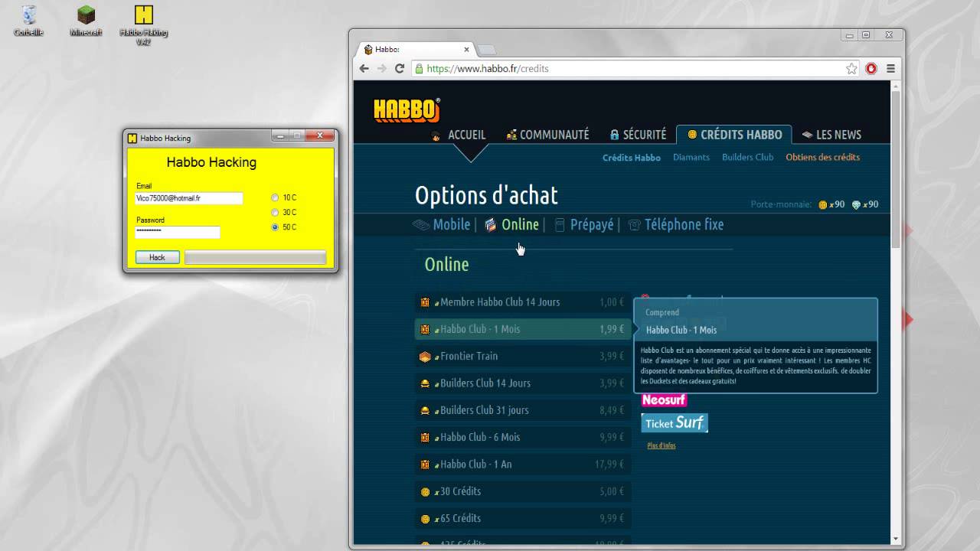Click the Habbo Hacking title bar icon
980x551 pixels.
[132, 139]
